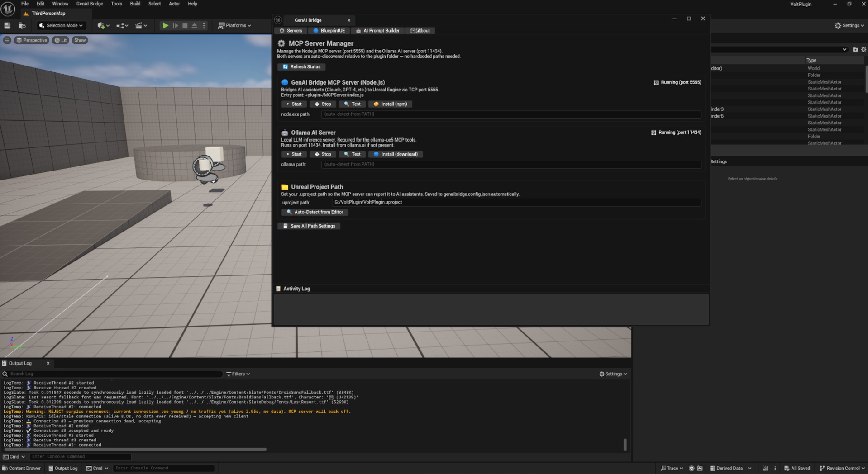The height and width of the screenshot is (474, 868).
Task: Open the Add content (cube plus) dropdown
Action: 104,26
